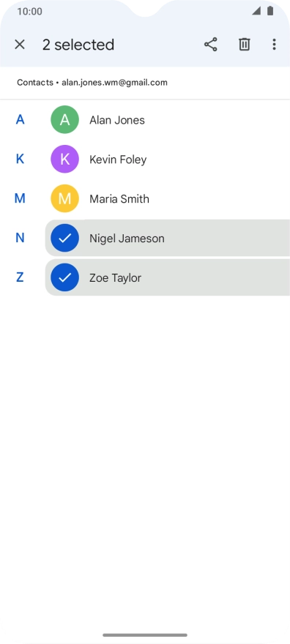
Task: Tap the '2 selected' title
Action: (x=78, y=45)
